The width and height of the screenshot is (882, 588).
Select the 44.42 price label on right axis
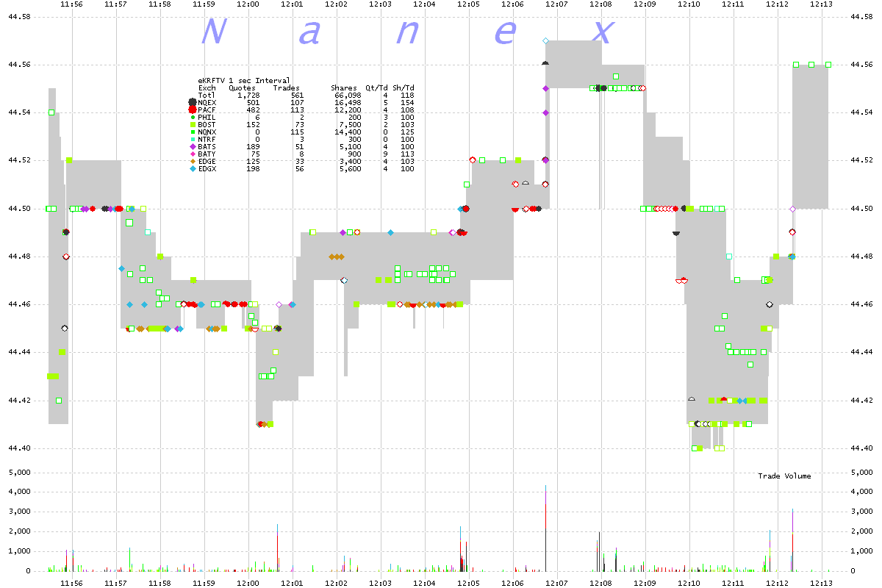[862, 401]
